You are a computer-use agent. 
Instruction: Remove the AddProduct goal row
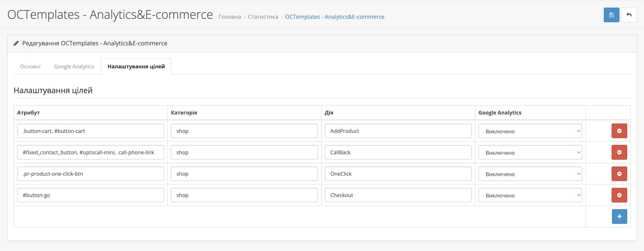click(619, 131)
